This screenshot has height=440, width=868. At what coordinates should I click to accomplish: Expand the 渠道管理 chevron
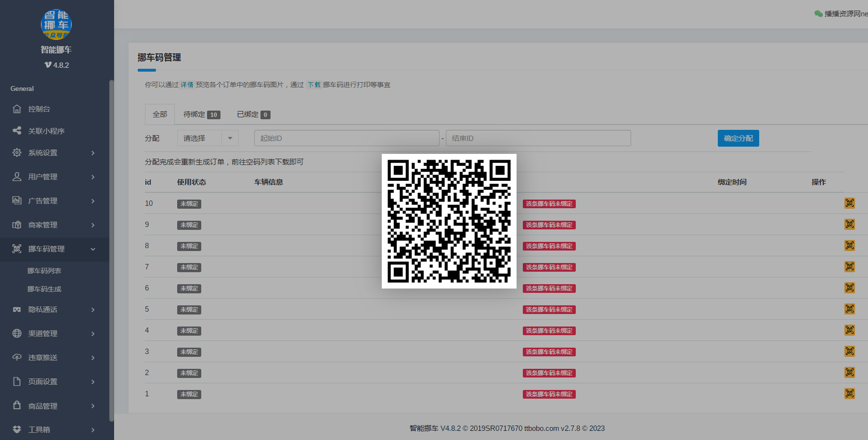pyautogui.click(x=93, y=334)
